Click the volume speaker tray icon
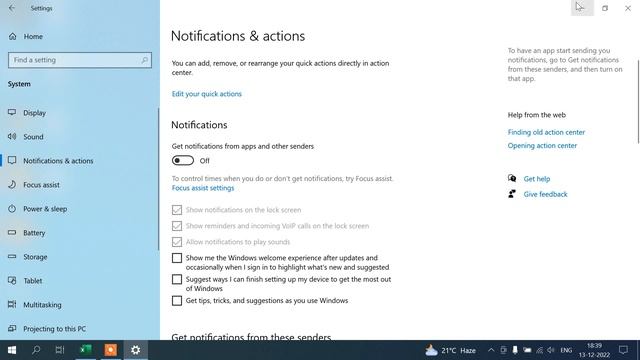The image size is (640, 360). coord(551,350)
